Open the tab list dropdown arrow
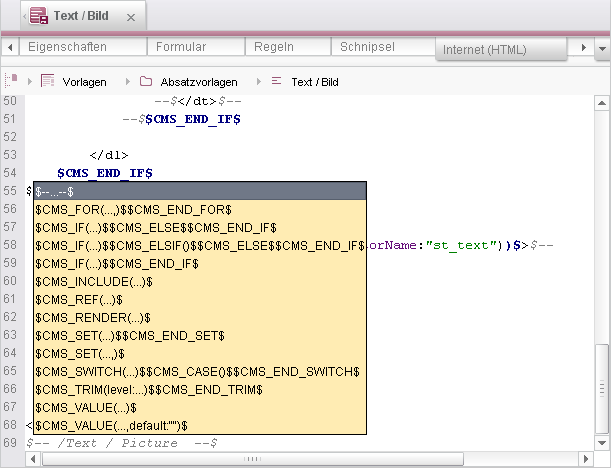Viewport: 611px width, 468px height. (586, 48)
